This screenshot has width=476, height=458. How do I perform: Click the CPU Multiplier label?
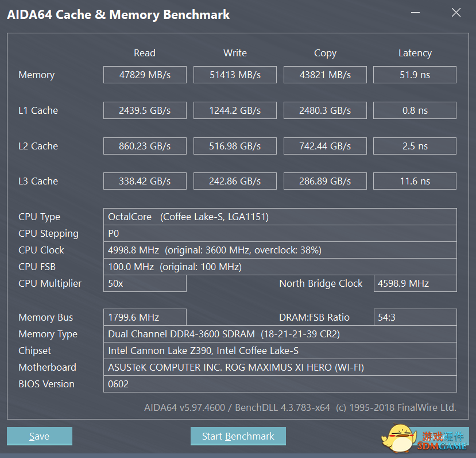coord(50,283)
